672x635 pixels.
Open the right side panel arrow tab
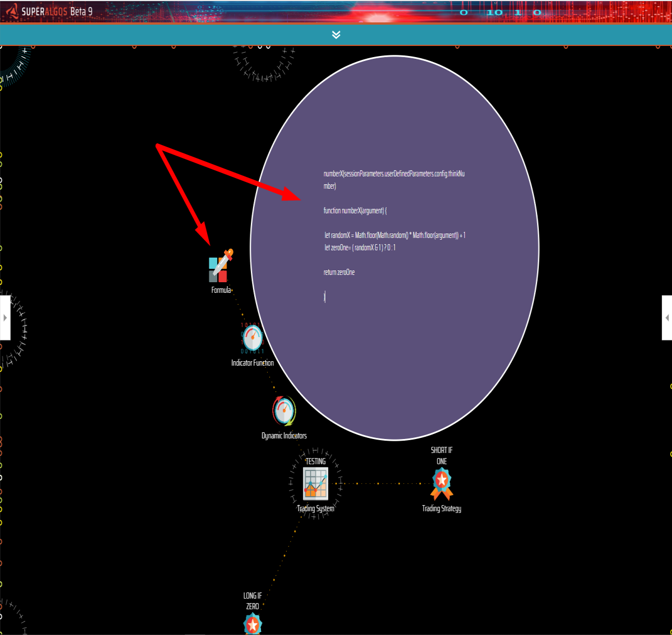(667, 317)
